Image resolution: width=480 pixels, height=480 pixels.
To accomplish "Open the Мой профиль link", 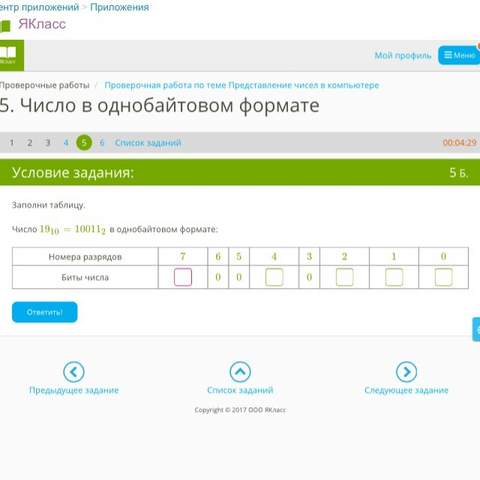I will [x=403, y=55].
